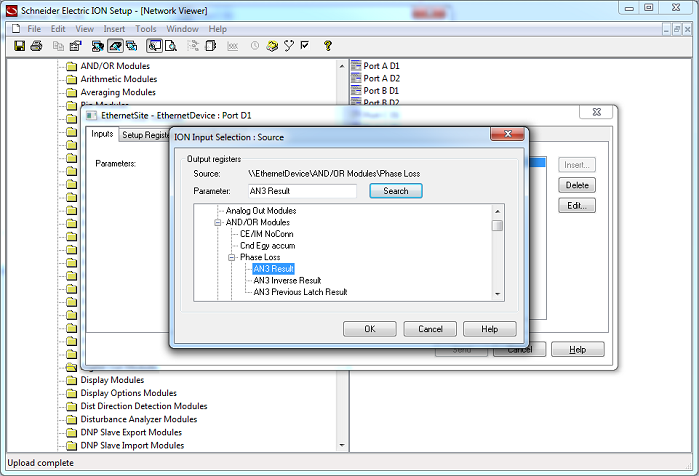Click the left module tree scroll down arrow
The width and height of the screenshot is (699, 476).
pyautogui.click(x=342, y=445)
